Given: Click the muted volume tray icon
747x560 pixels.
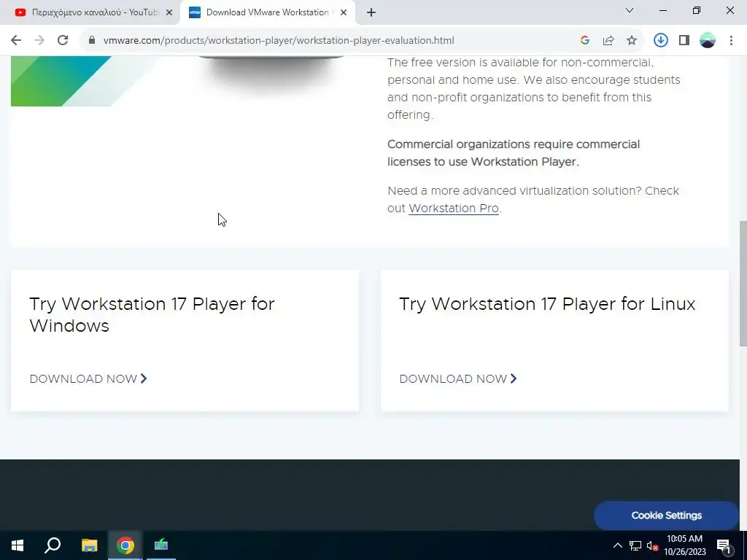Looking at the screenshot, I should (653, 545).
